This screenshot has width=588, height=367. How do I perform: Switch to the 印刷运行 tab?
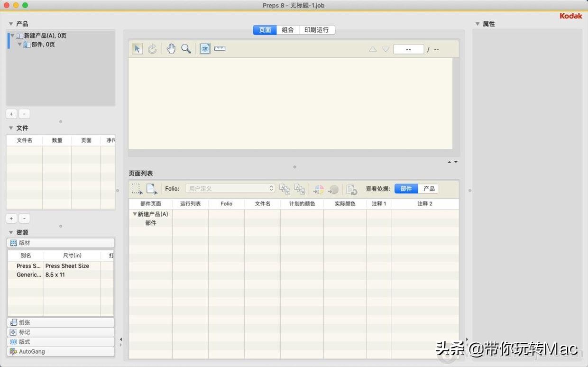pyautogui.click(x=316, y=29)
